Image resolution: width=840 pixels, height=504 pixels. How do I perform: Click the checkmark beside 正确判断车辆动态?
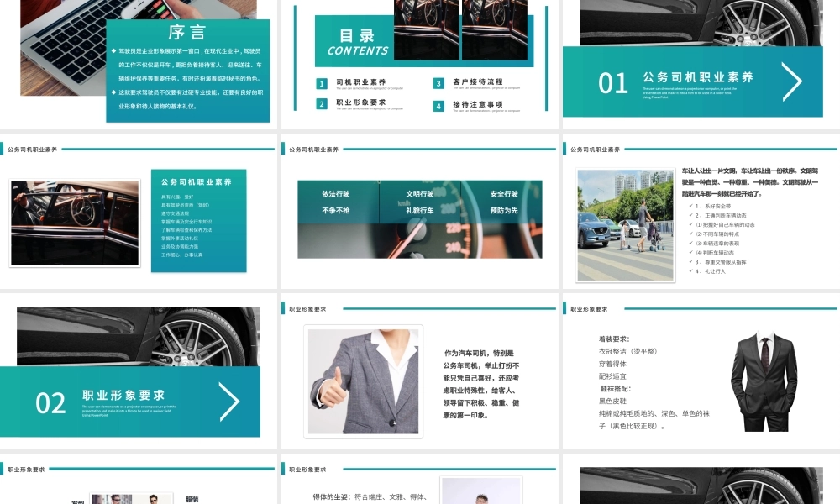point(690,215)
